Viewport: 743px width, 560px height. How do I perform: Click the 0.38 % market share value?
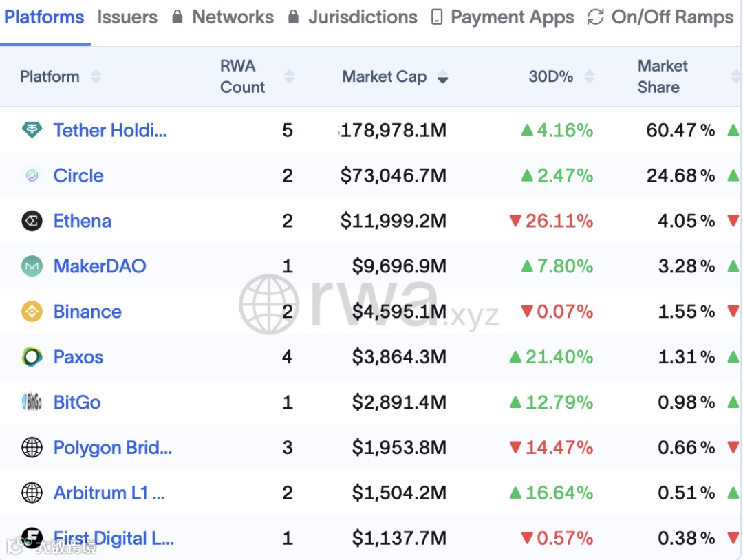[686, 539]
